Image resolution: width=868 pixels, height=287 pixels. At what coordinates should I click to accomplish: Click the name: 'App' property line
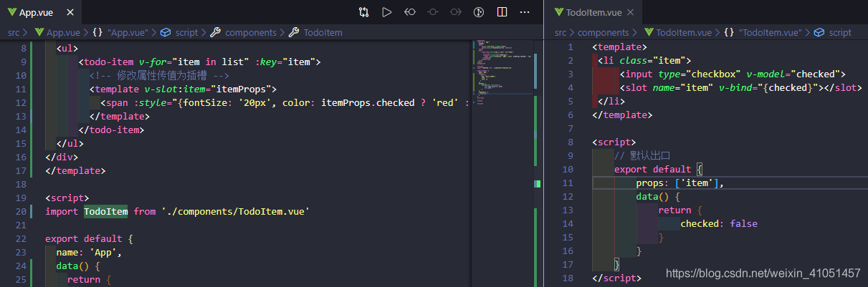point(89,252)
